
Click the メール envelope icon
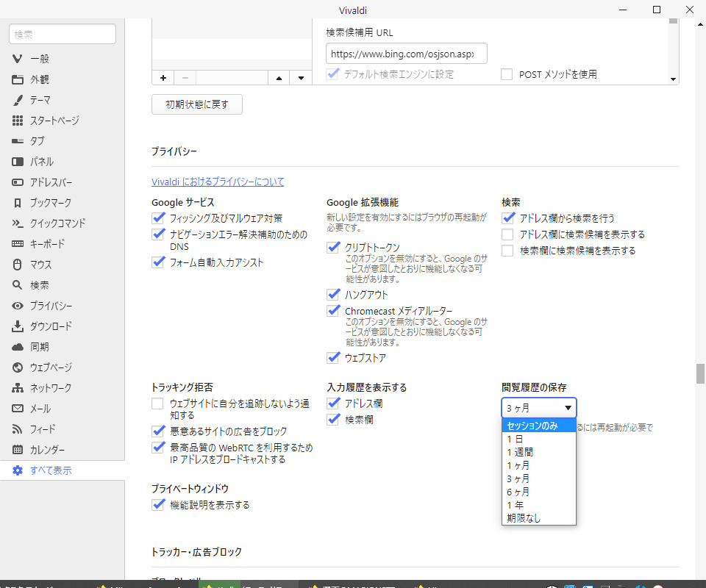click(18, 409)
